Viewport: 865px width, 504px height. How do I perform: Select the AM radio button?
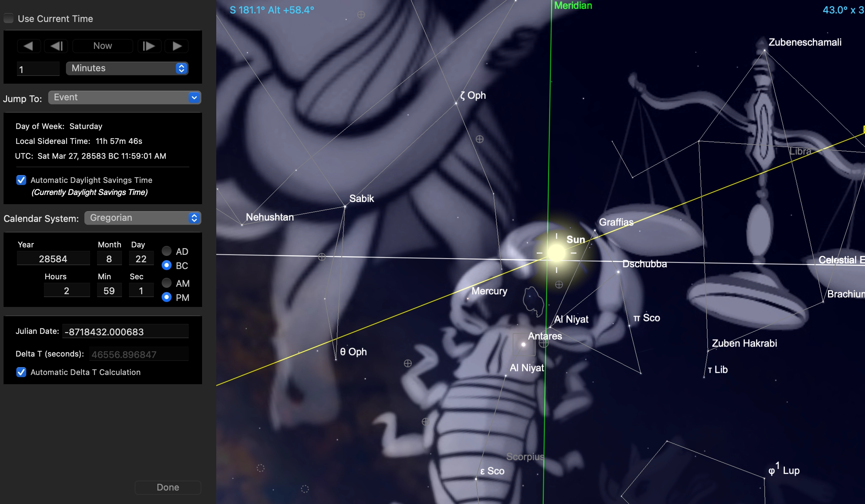click(167, 283)
